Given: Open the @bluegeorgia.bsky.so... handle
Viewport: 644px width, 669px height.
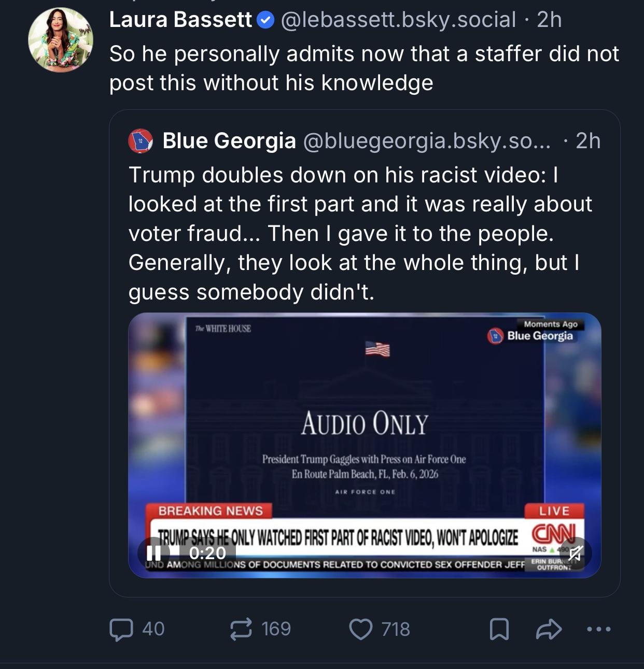Looking at the screenshot, I should (427, 141).
